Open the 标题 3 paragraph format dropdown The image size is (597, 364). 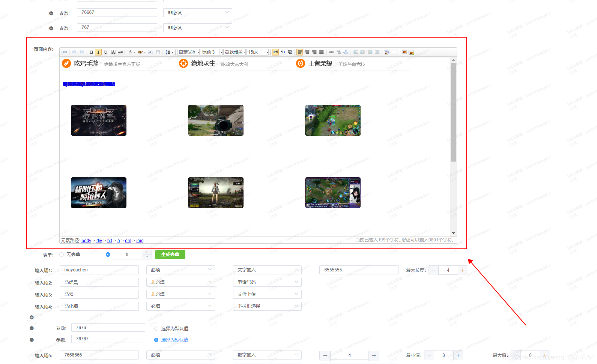[x=212, y=52]
